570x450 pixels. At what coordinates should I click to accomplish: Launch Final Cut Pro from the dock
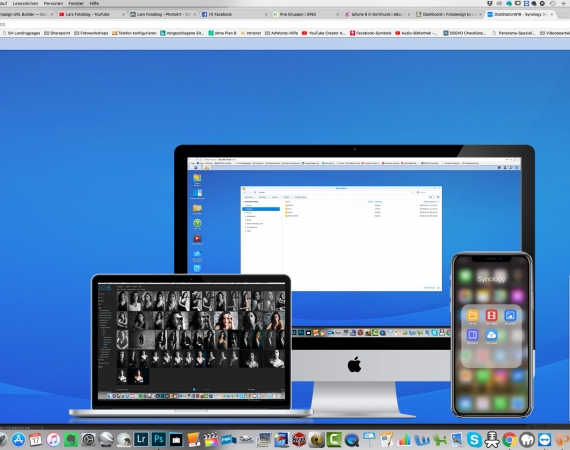(211, 440)
